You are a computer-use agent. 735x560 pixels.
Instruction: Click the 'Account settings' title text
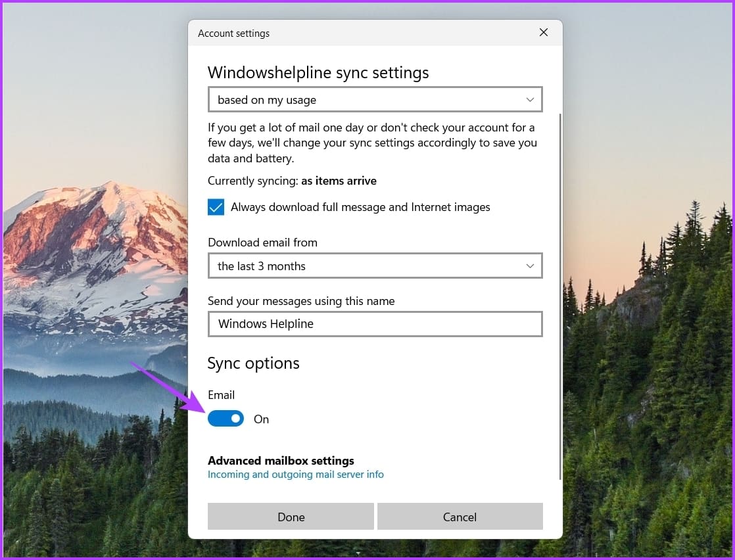233,34
